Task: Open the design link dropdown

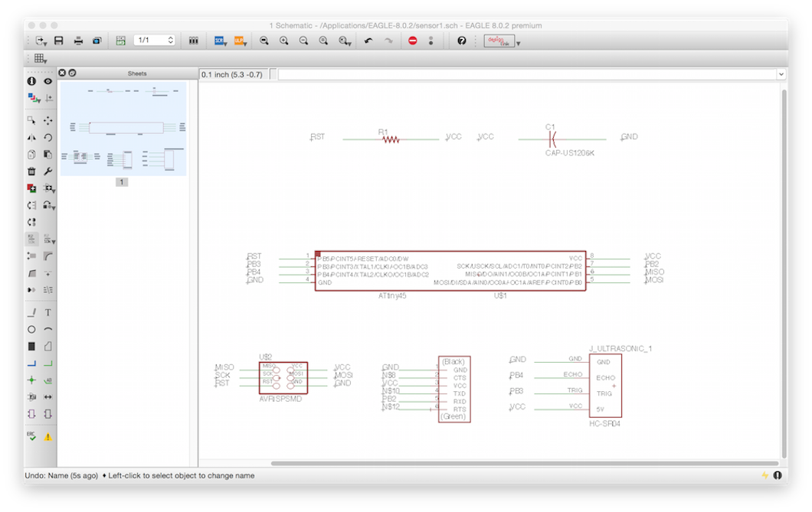Action: pos(519,44)
